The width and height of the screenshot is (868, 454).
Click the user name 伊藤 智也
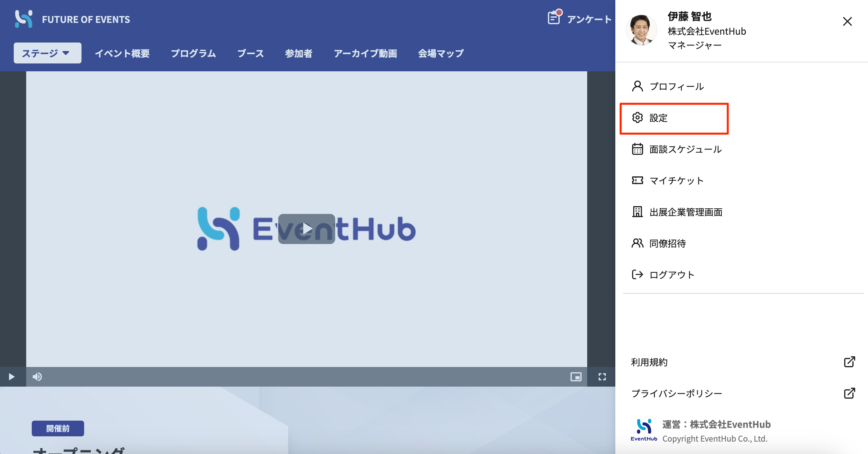(x=689, y=16)
